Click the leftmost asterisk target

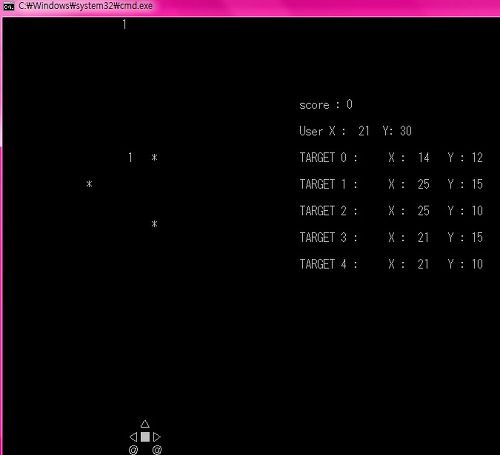[89, 184]
